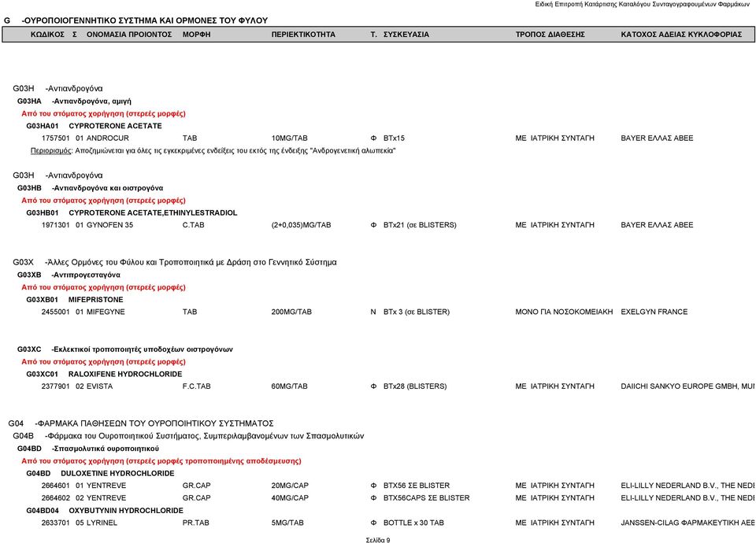
Task: Click the ΚΑΤΟΧΟΣ ΑΔΕΙΑΣ ΚΥΚΛΟΦΟΡΙΑΣ column header
Action: [x=681, y=35]
